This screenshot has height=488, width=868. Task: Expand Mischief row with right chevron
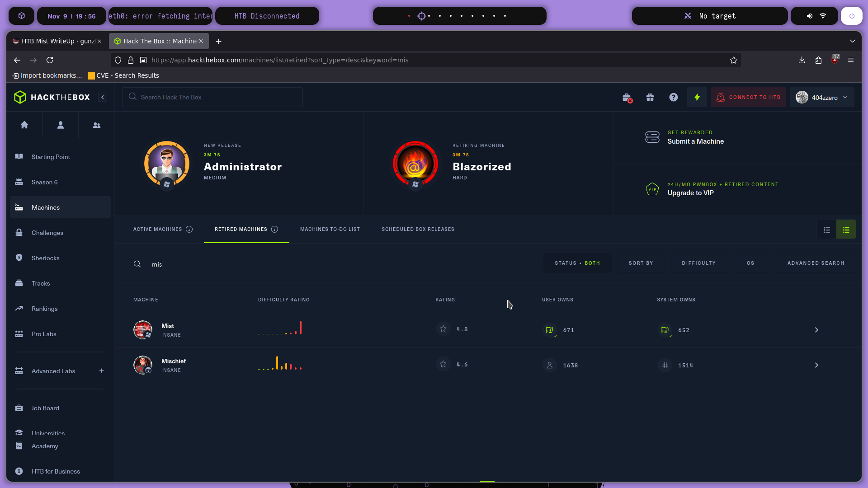pos(816,365)
